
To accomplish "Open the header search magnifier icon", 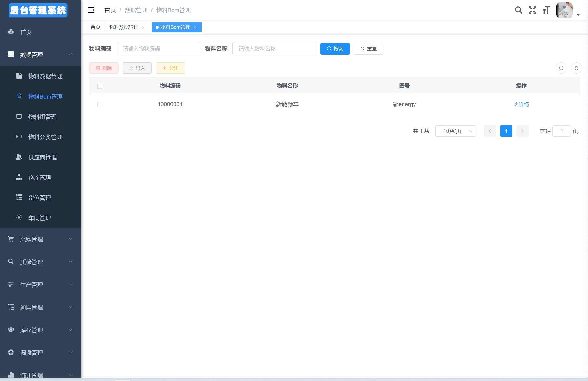I will tap(518, 10).
